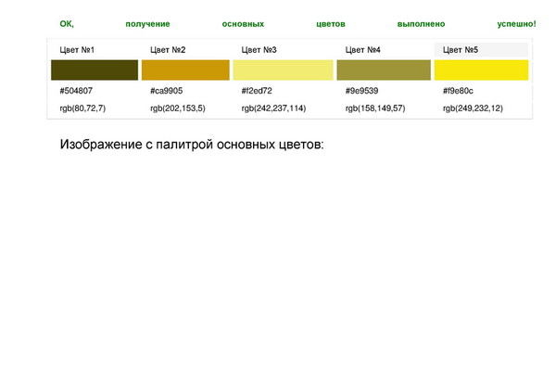Viewport: 556px width, 392px height.
Task: Click the rgb(249,232,12) value
Action: pos(473,108)
